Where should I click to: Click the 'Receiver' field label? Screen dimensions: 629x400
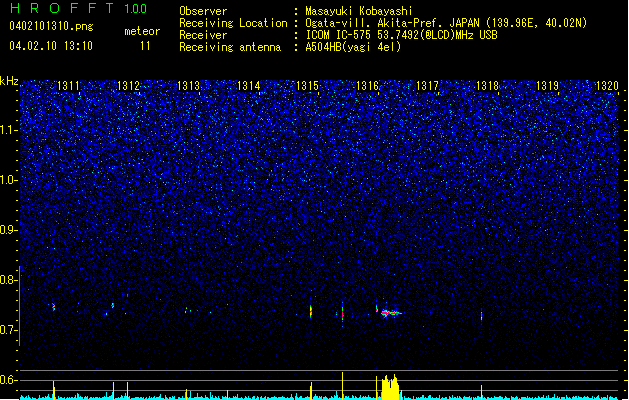[203, 35]
